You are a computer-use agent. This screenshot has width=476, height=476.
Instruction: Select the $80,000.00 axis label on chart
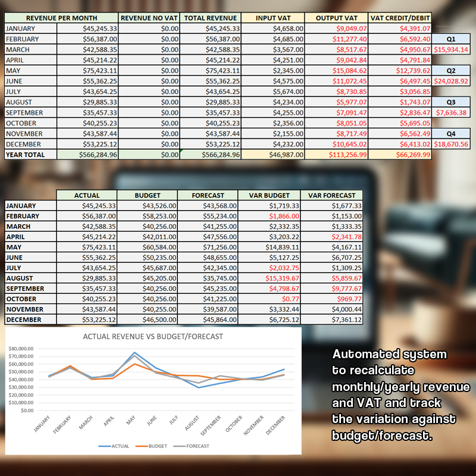pos(21,349)
